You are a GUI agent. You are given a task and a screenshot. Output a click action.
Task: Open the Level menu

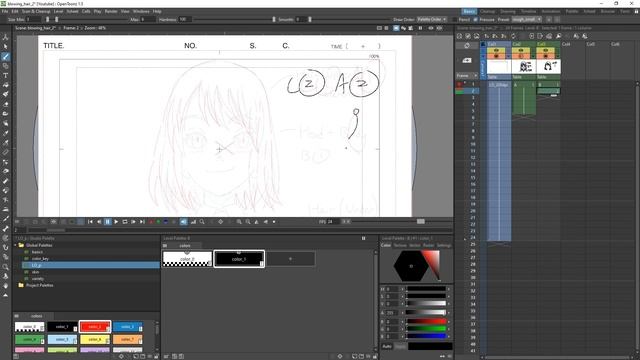point(58,11)
